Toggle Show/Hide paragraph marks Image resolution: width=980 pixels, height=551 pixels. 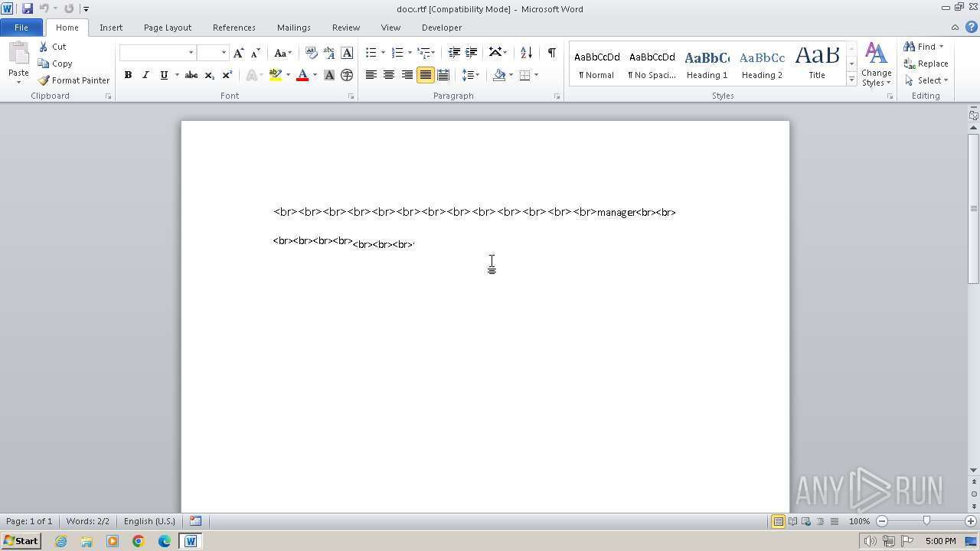(551, 53)
